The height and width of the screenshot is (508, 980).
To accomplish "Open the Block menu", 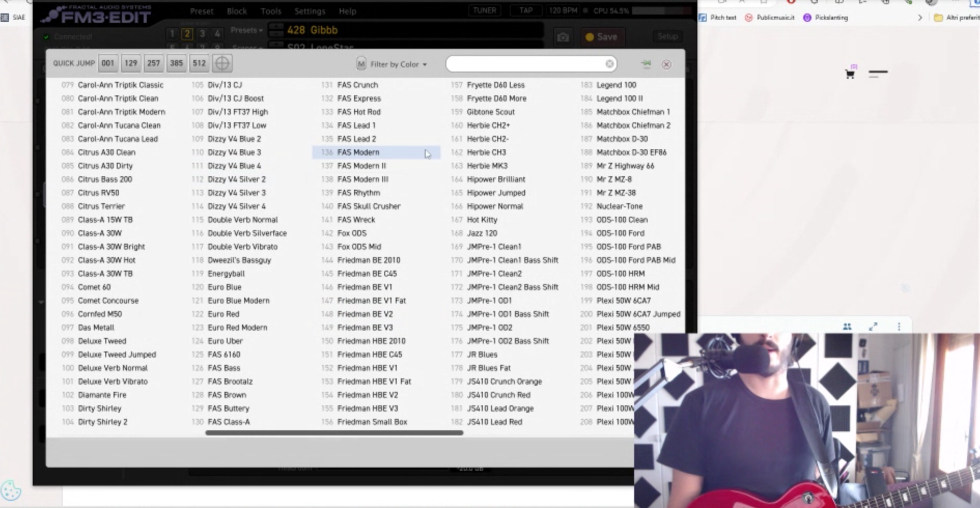I will point(236,11).
